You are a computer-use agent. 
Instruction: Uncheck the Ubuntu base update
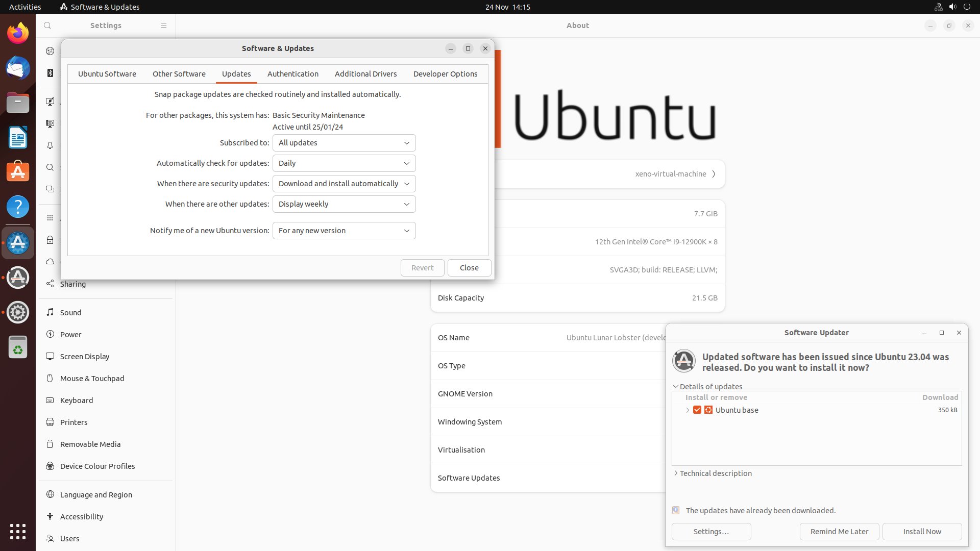[697, 410]
